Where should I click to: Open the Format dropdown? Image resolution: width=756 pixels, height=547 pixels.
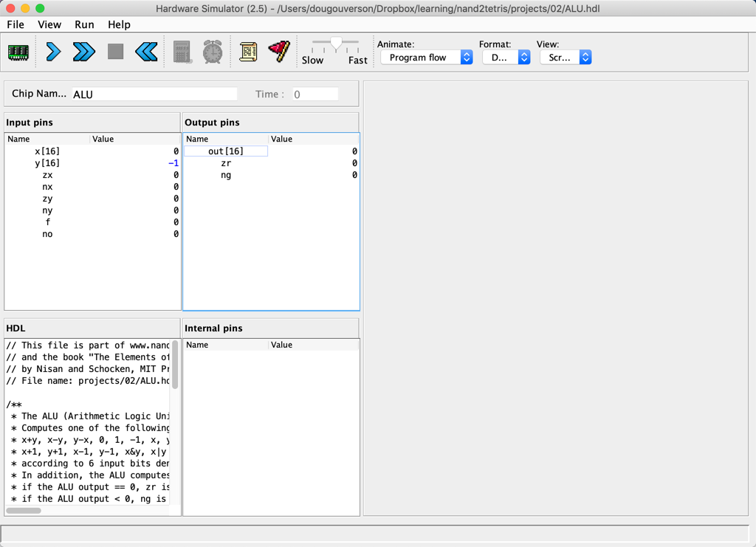506,58
